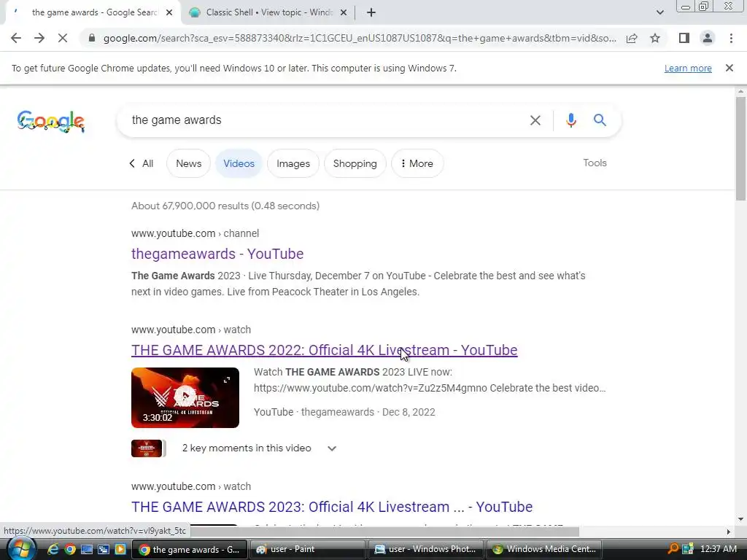Click the network tray icon
747x560 pixels.
(687, 549)
